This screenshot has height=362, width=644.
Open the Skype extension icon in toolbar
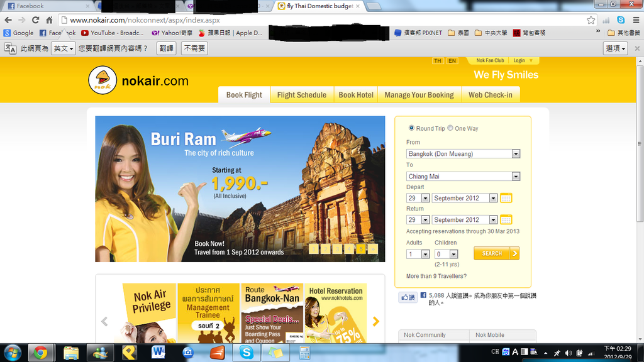(x=621, y=20)
